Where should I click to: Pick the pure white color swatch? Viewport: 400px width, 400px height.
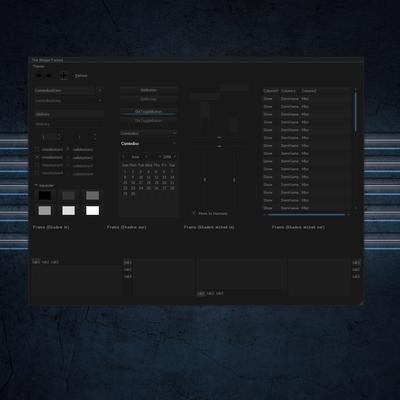pos(92,211)
